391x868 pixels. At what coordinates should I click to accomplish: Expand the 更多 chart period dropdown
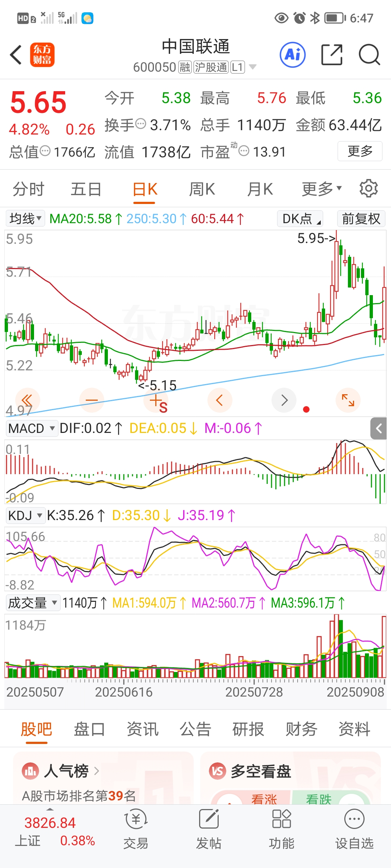point(321,189)
